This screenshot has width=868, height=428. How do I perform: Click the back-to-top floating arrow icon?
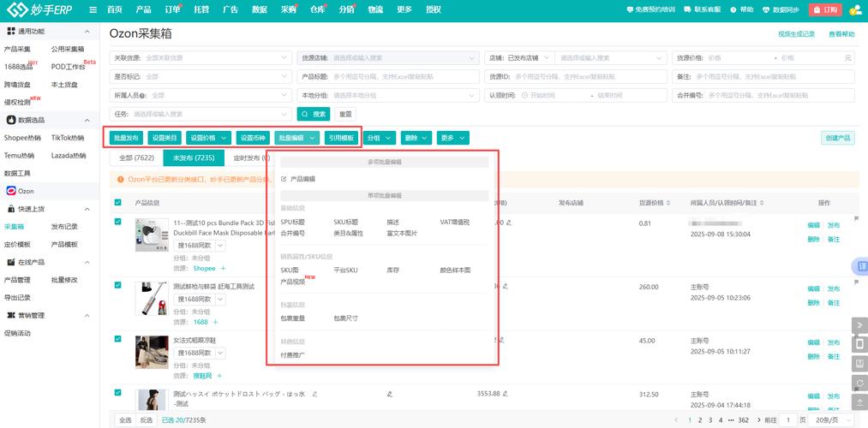click(859, 402)
